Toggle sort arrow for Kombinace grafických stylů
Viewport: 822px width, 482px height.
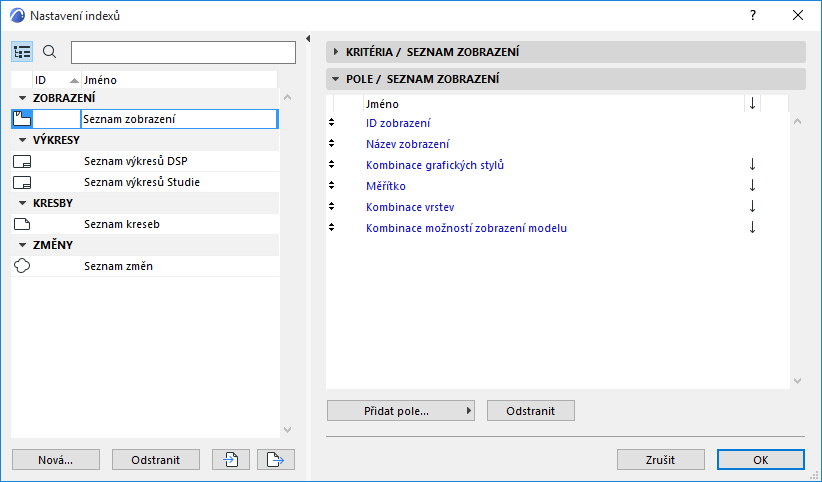pyautogui.click(x=752, y=165)
